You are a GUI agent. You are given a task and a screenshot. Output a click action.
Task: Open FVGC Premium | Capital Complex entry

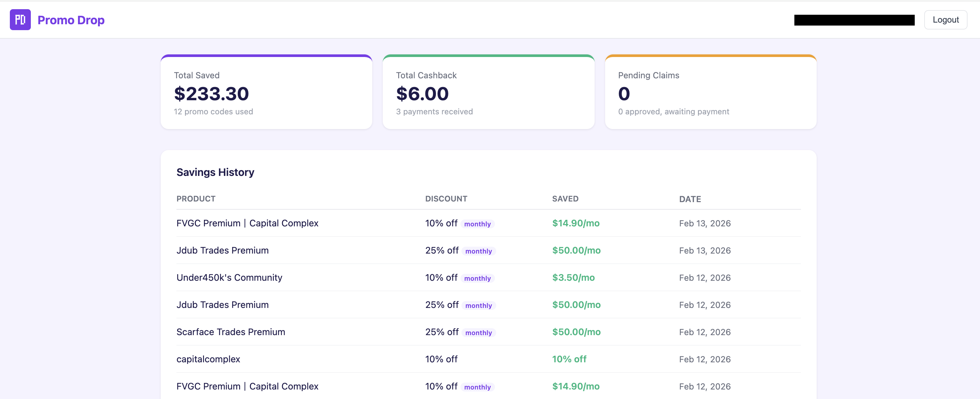(x=247, y=223)
